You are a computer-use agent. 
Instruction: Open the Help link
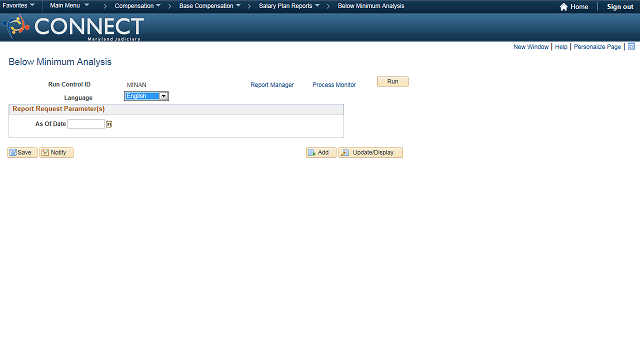click(x=561, y=47)
